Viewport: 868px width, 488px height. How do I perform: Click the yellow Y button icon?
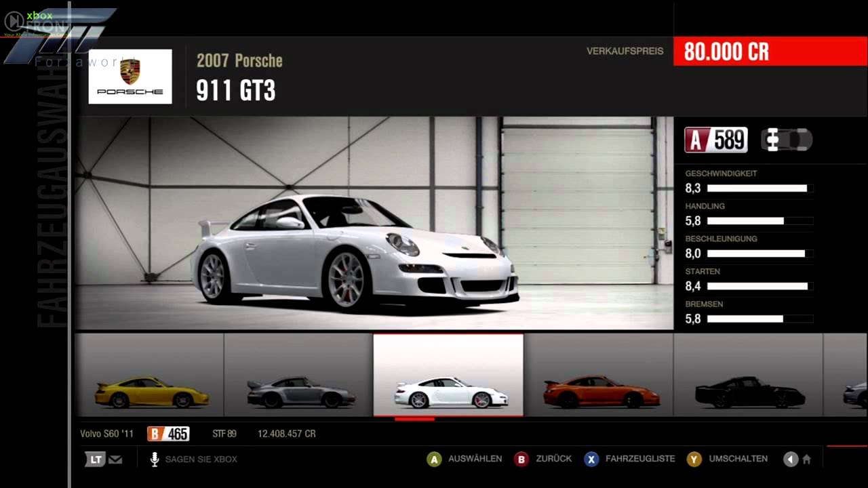click(x=694, y=460)
